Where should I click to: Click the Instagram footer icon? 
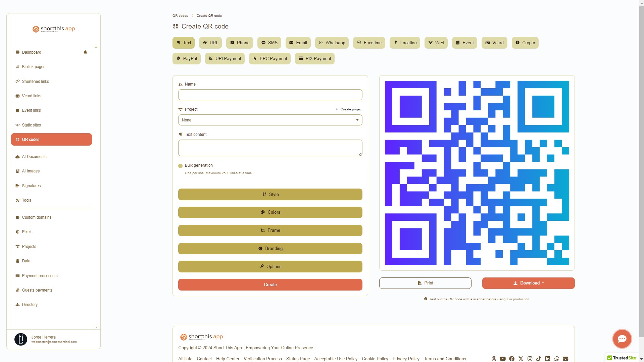tap(530, 359)
